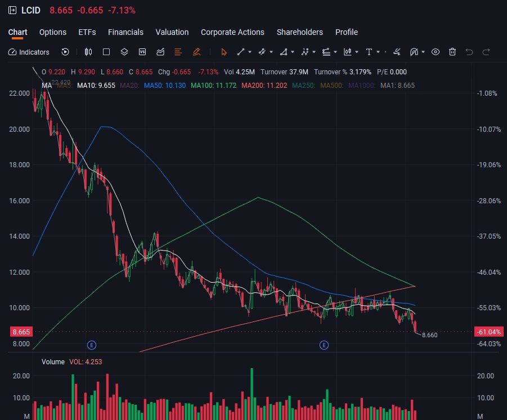Screen dimensions: 507x420
Task: Toggle the orange lines price-list icon
Action: pyautogui.click(x=178, y=52)
